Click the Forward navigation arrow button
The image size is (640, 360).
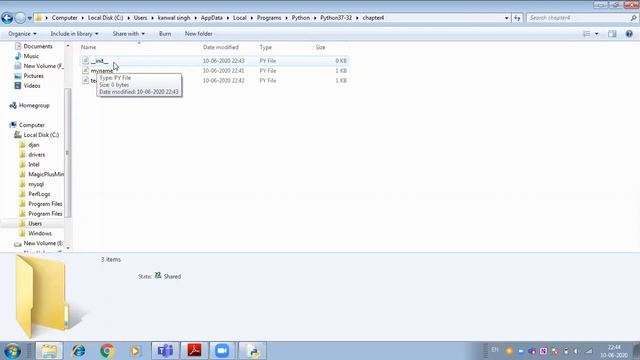pos(20,18)
